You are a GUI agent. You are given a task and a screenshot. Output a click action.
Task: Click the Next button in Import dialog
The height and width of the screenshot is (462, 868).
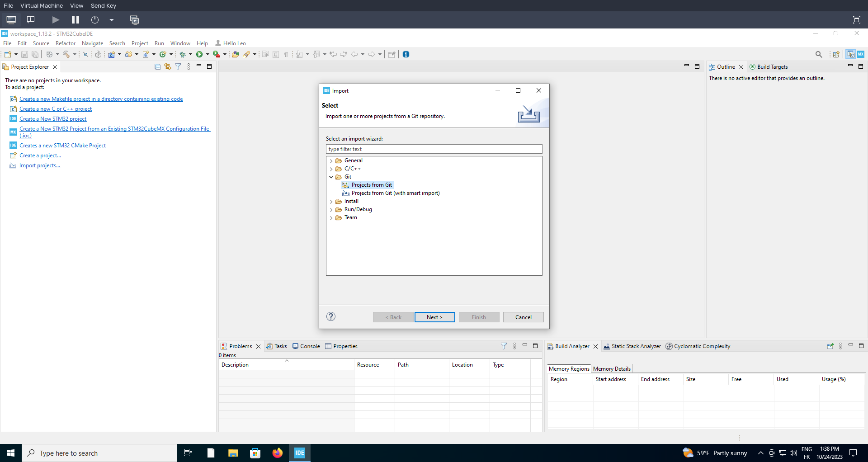[435, 317]
